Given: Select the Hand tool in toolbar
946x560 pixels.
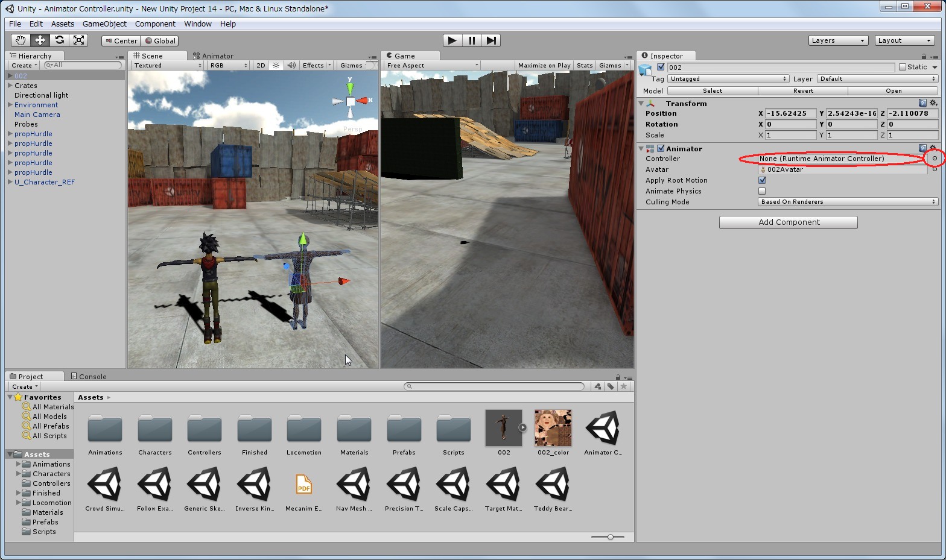Looking at the screenshot, I should (x=21, y=40).
